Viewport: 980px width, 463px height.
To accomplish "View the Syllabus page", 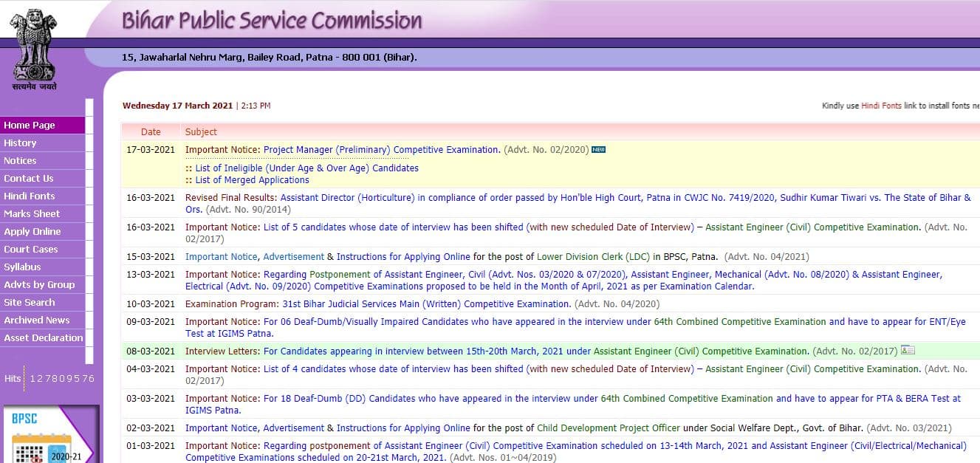I will tap(22, 267).
